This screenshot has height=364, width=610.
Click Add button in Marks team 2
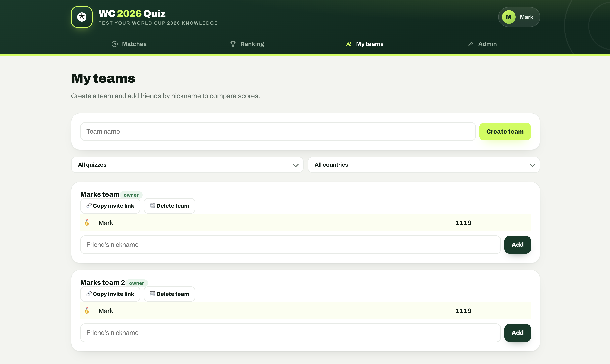[517, 333]
